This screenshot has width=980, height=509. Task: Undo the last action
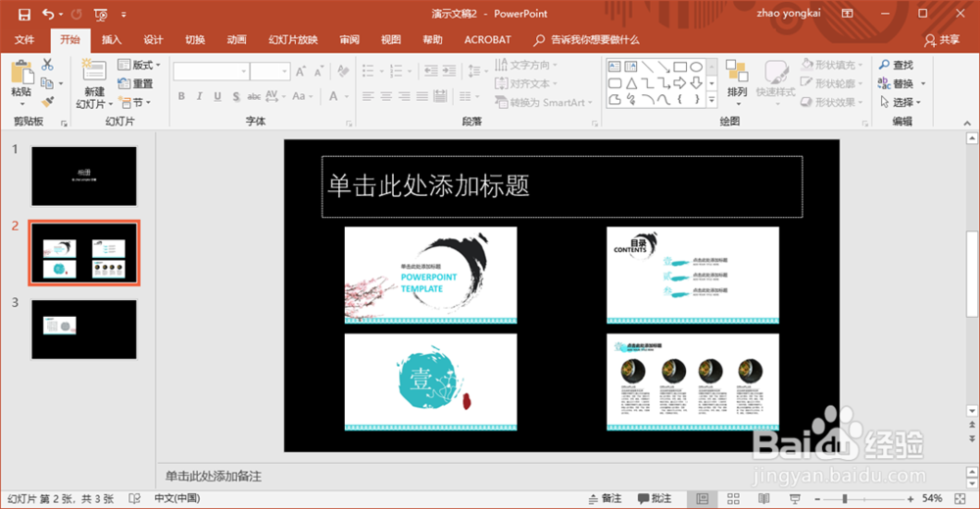pyautogui.click(x=48, y=14)
